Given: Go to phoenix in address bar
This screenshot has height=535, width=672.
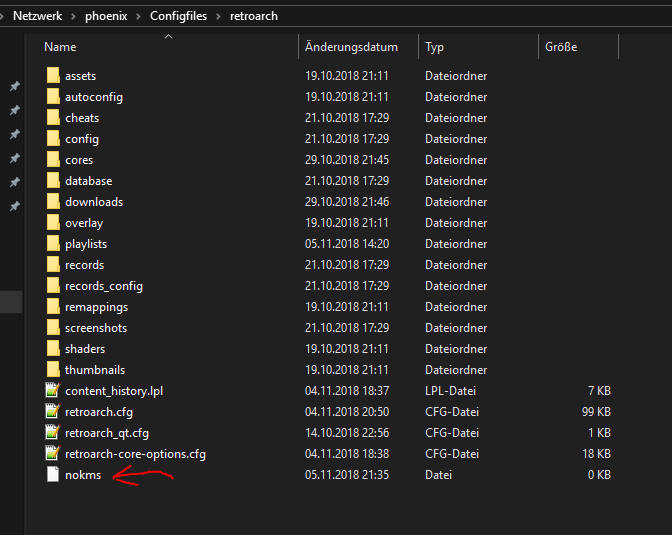Looking at the screenshot, I should pyautogui.click(x=106, y=16).
